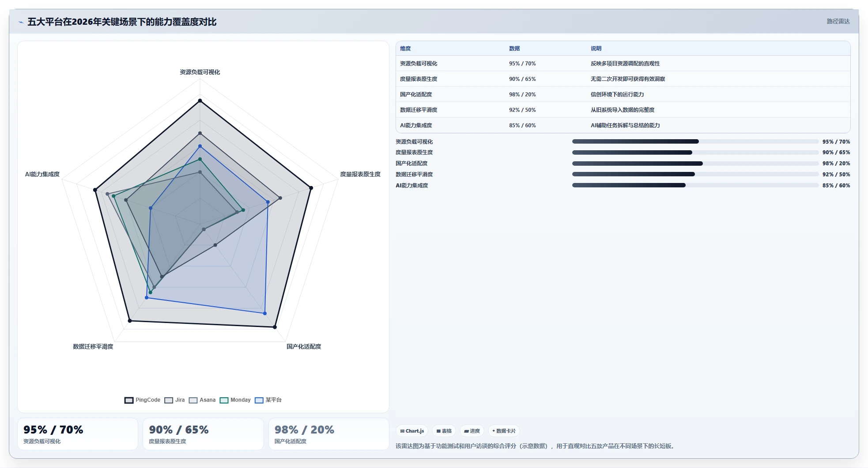Click the radar axis label 资源负载可视化

(200, 72)
